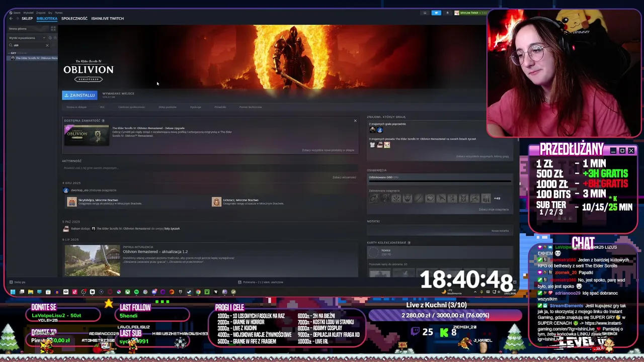Click the first friend avatar who played previously
Screen dimensions: 644x362
[x=372, y=130]
